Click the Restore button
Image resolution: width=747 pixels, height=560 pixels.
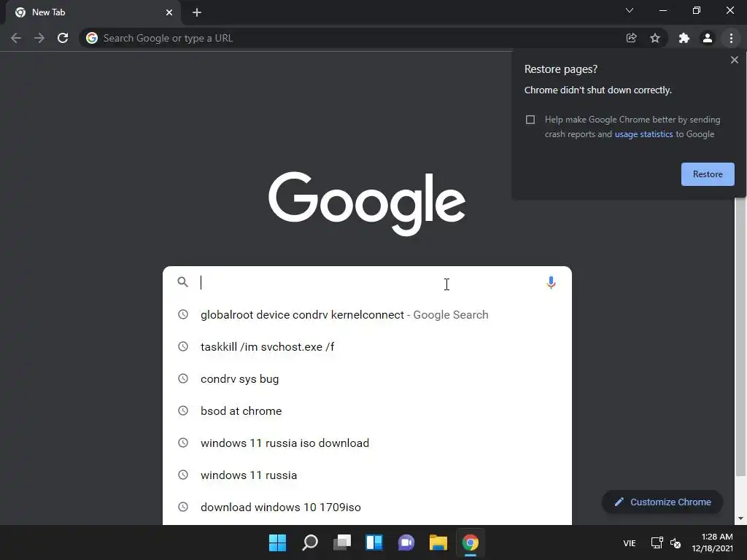(x=708, y=174)
